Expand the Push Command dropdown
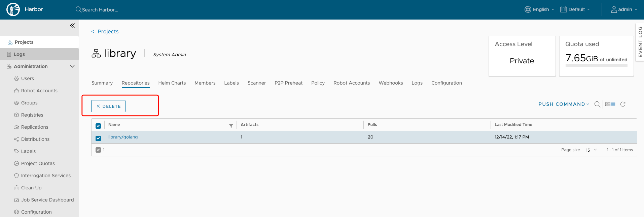 564,104
